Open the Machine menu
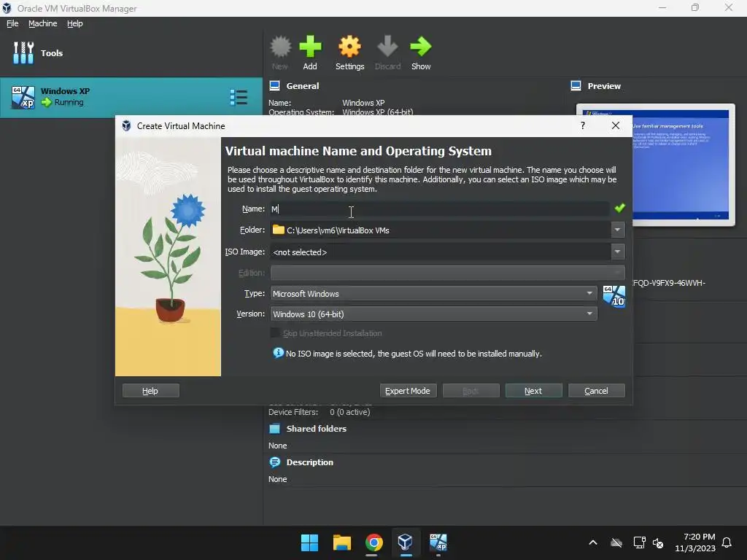This screenshot has height=560, width=747. [x=43, y=23]
